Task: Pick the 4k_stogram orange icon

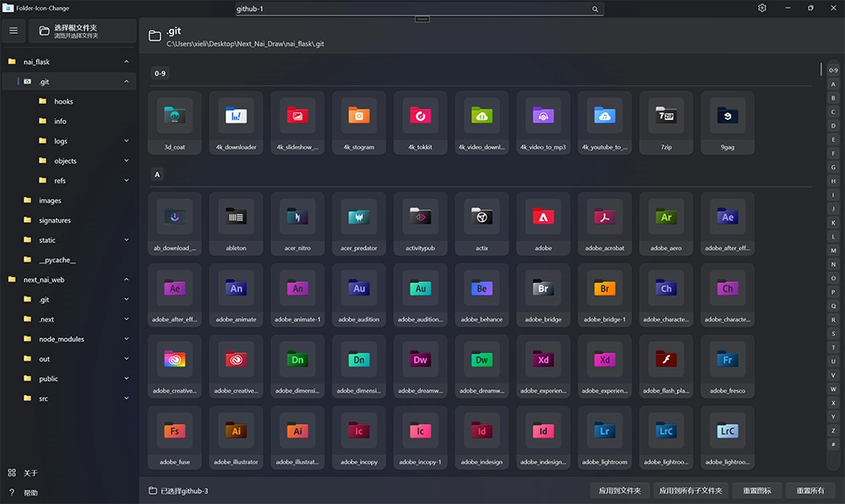Action: pyautogui.click(x=359, y=122)
